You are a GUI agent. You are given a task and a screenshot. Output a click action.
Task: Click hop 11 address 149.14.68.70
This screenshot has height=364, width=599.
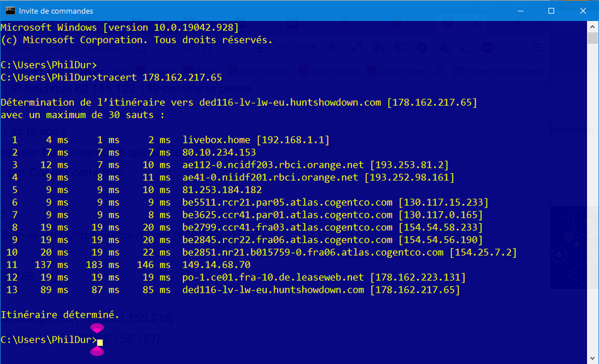pyautogui.click(x=216, y=264)
